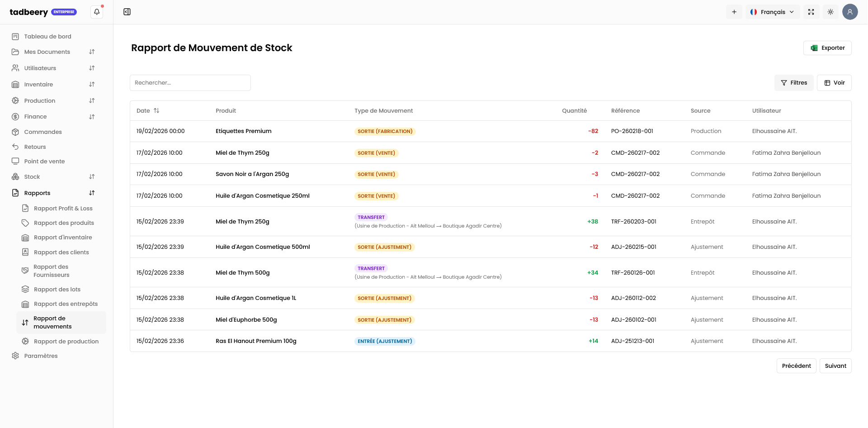The height and width of the screenshot is (428, 868).
Task: Click Rapport de mouvements arrows icon
Action: pyautogui.click(x=25, y=323)
